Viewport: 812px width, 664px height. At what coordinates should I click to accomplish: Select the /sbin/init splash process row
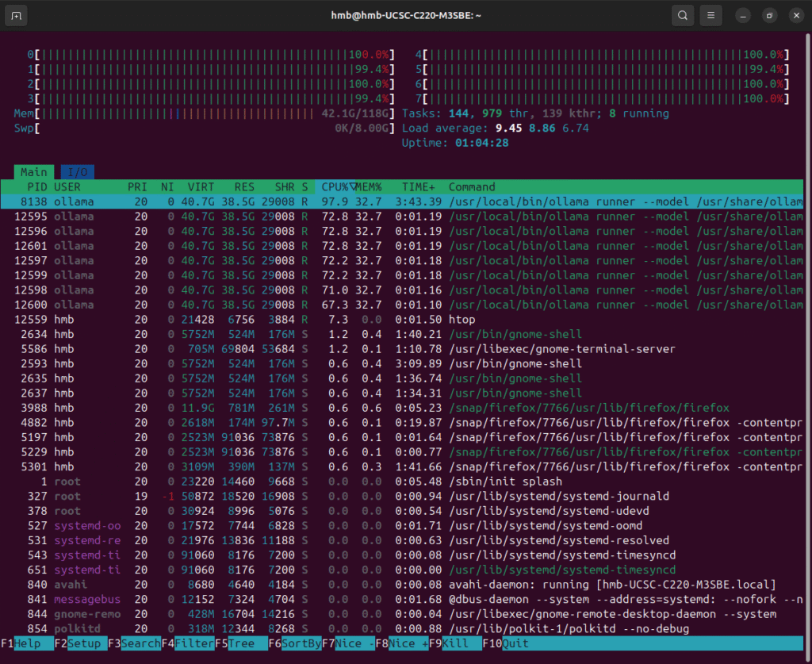coord(396,482)
